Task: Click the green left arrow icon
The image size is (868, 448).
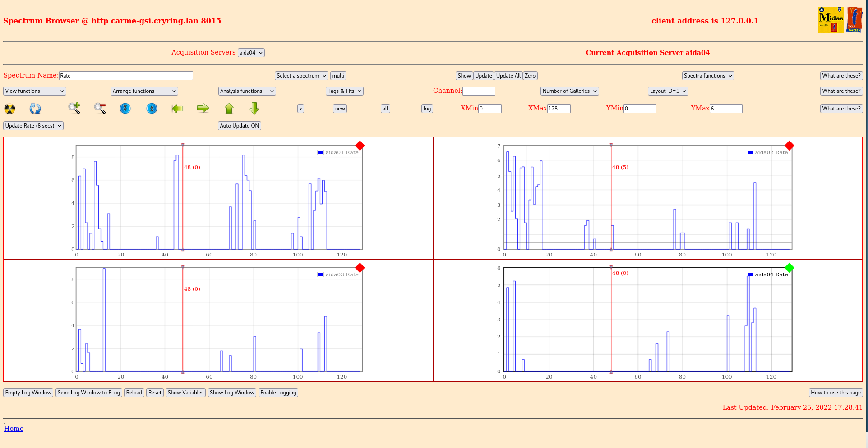Action: pos(177,108)
